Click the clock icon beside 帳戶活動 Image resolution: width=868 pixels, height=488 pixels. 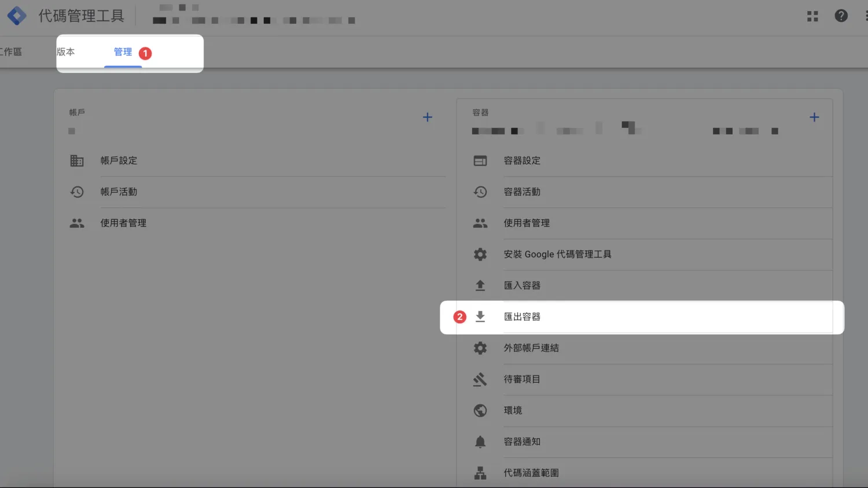pos(77,191)
